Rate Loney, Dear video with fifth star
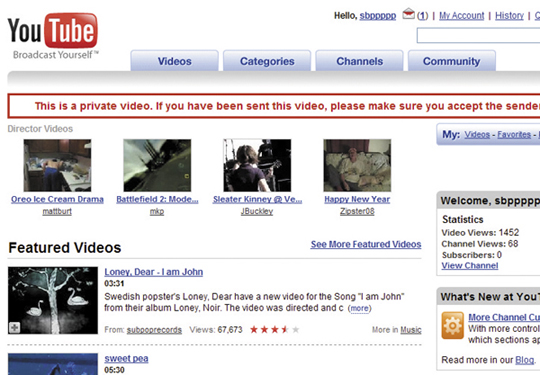Image resolution: width=540 pixels, height=375 pixels. 295,330
